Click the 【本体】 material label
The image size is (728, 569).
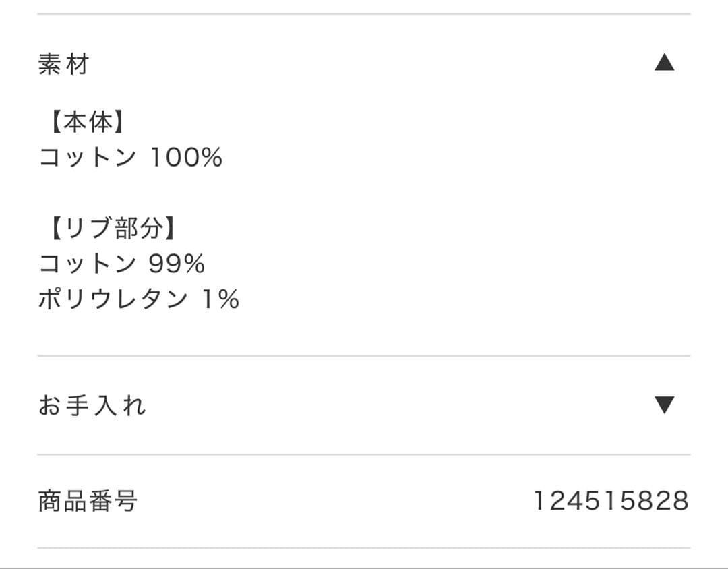(x=88, y=123)
